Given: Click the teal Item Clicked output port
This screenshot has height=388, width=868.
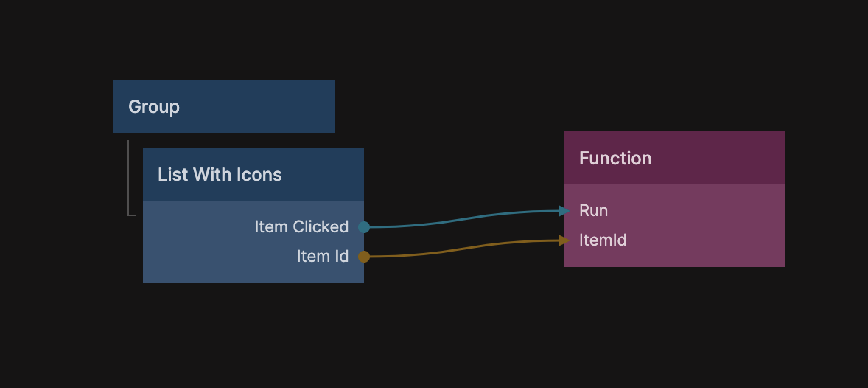Looking at the screenshot, I should (364, 227).
